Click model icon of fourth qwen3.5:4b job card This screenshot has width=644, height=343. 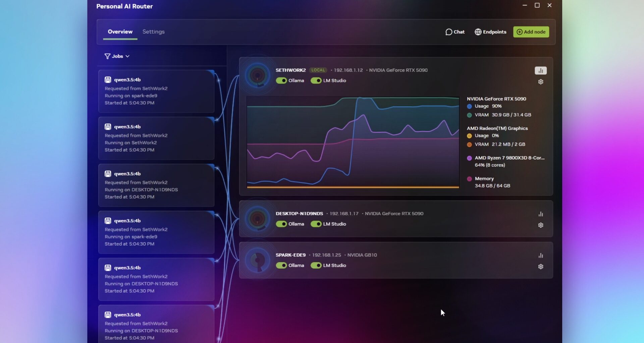pos(108,221)
